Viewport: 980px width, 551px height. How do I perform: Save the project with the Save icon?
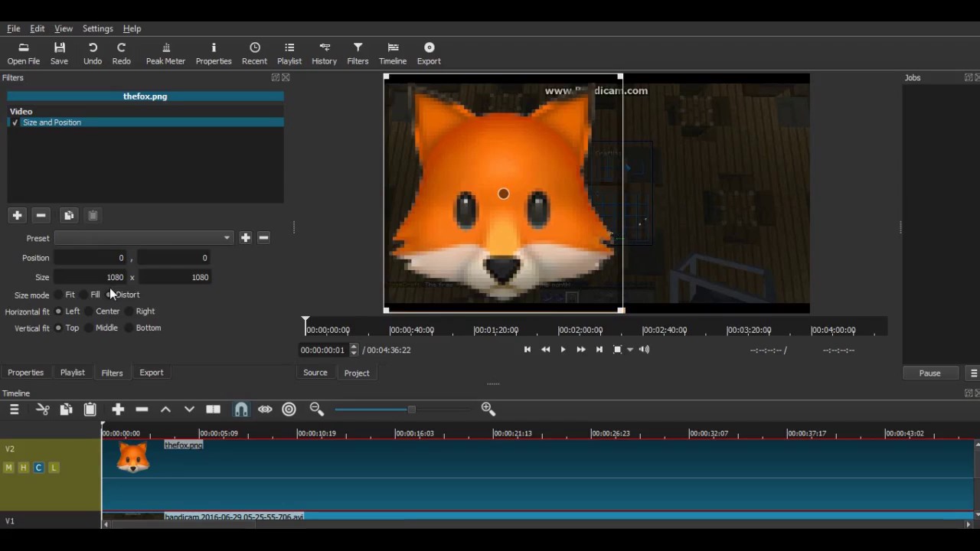pos(59,54)
